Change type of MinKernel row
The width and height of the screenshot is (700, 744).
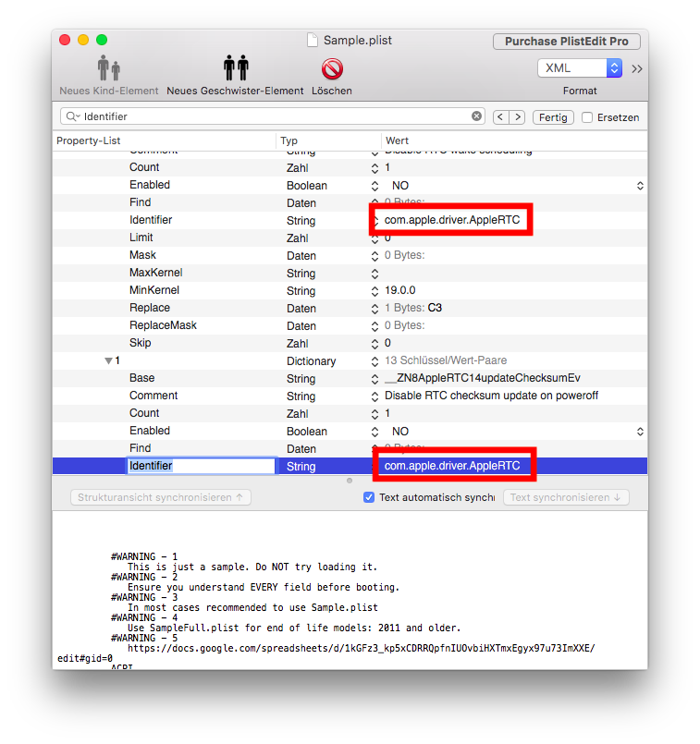pyautogui.click(x=375, y=291)
